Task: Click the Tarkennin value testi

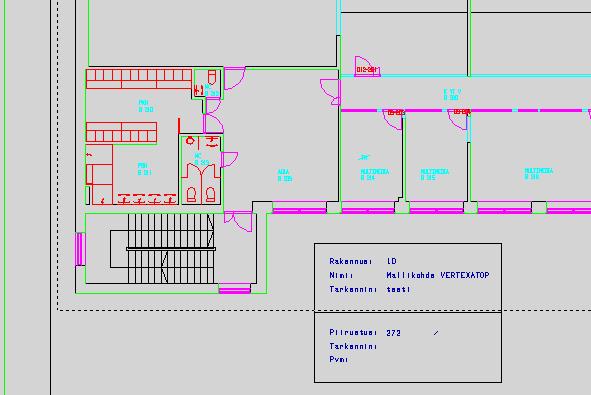Action: [398, 289]
